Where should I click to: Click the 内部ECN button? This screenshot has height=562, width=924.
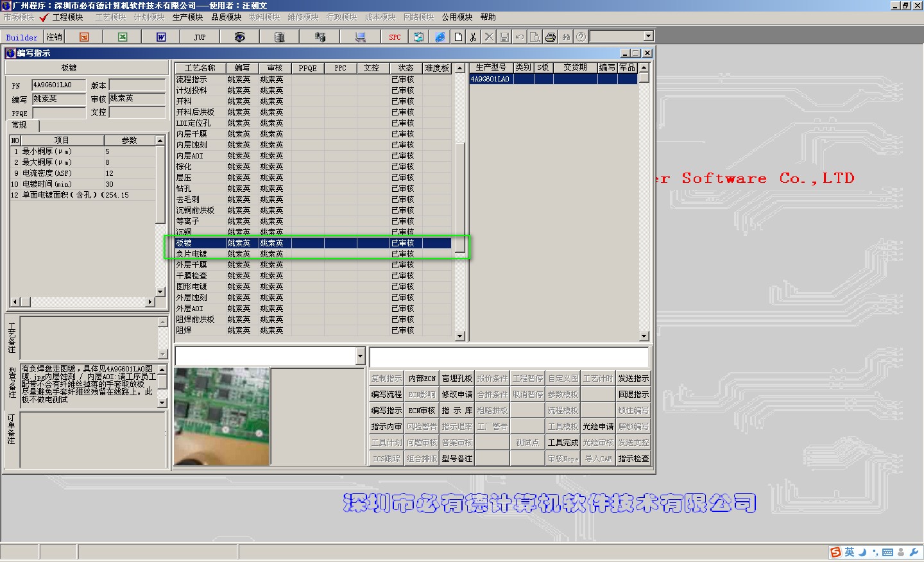[x=422, y=379]
